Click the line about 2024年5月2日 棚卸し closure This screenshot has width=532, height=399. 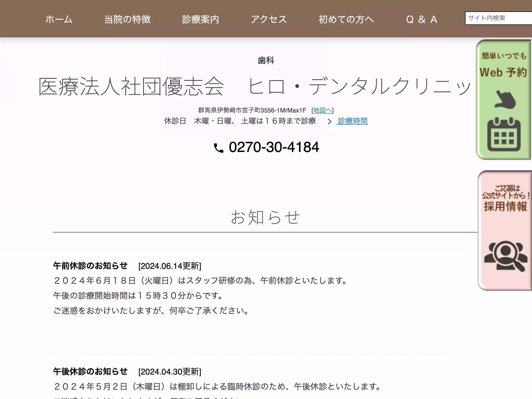(217, 387)
